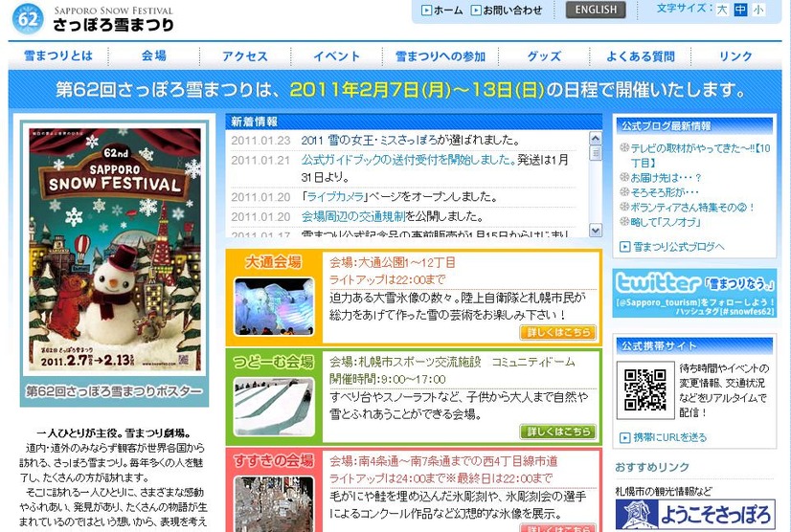Open the ライブカメラ news link
The image size is (791, 532).
click(335, 197)
